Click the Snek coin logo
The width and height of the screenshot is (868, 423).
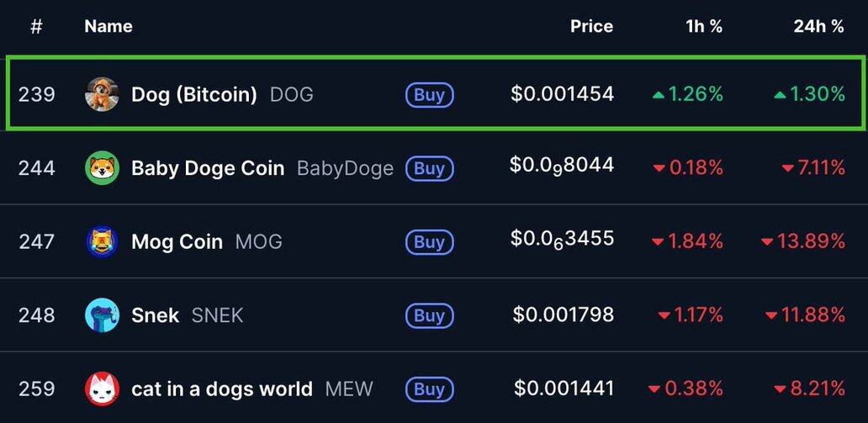click(103, 315)
